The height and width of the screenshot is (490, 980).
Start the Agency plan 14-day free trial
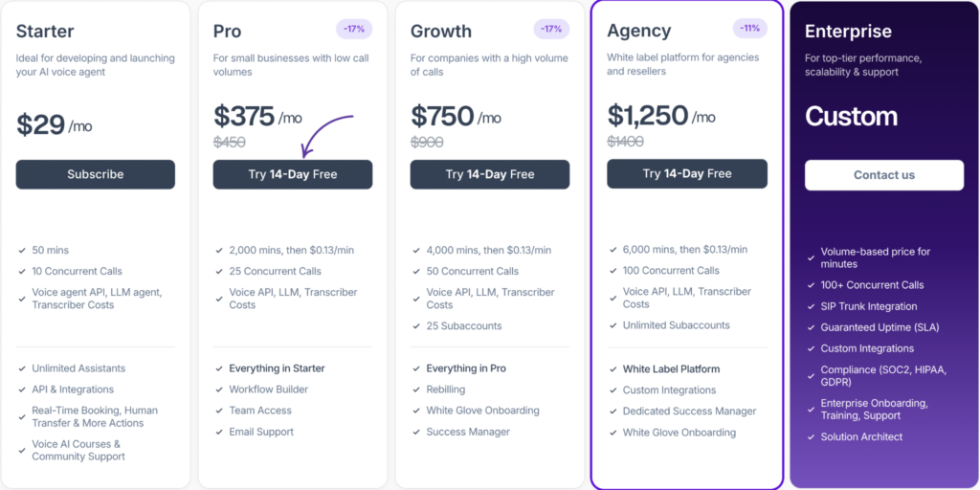pyautogui.click(x=687, y=174)
